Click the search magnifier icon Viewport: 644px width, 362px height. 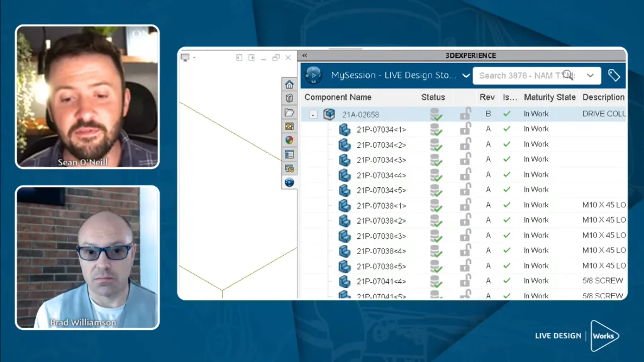(568, 75)
